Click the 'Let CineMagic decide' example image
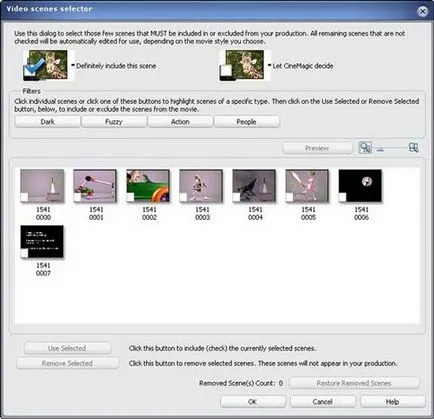This screenshot has height=419, width=434. [x=245, y=65]
